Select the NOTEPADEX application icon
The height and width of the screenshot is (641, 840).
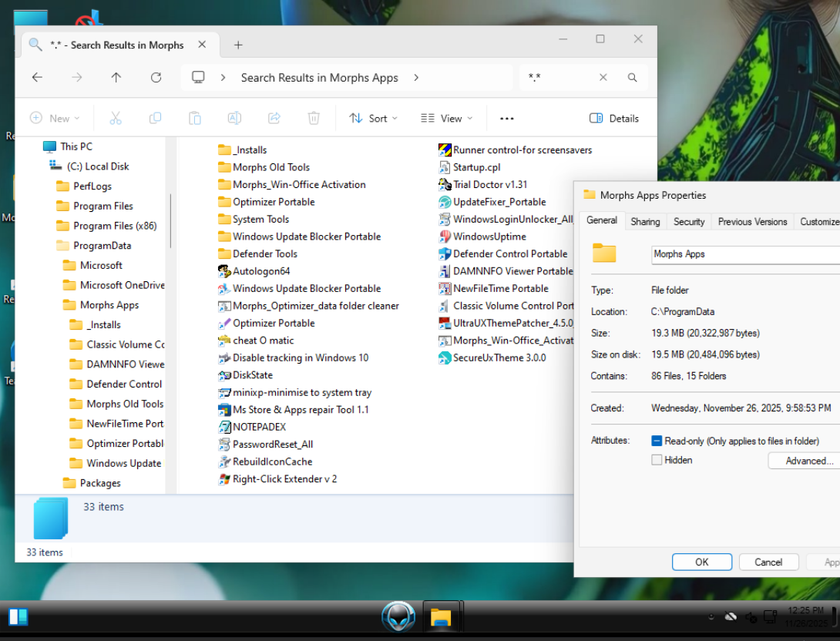point(225,427)
